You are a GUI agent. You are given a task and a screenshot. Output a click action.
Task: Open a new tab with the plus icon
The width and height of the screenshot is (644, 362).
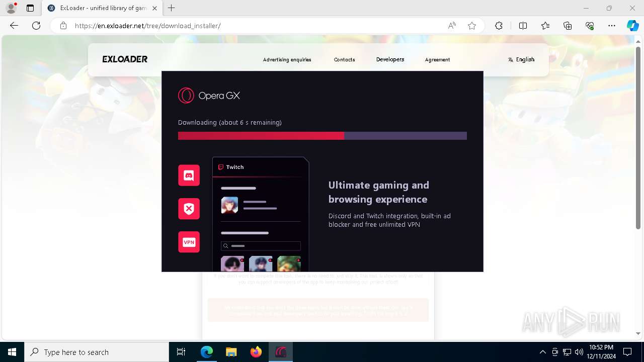tap(172, 8)
